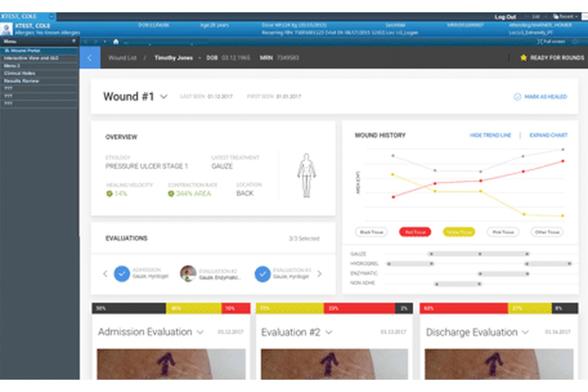This screenshot has height=392, width=588.
Task: Click the yellow star Ready for Rounds icon
Action: 523,58
